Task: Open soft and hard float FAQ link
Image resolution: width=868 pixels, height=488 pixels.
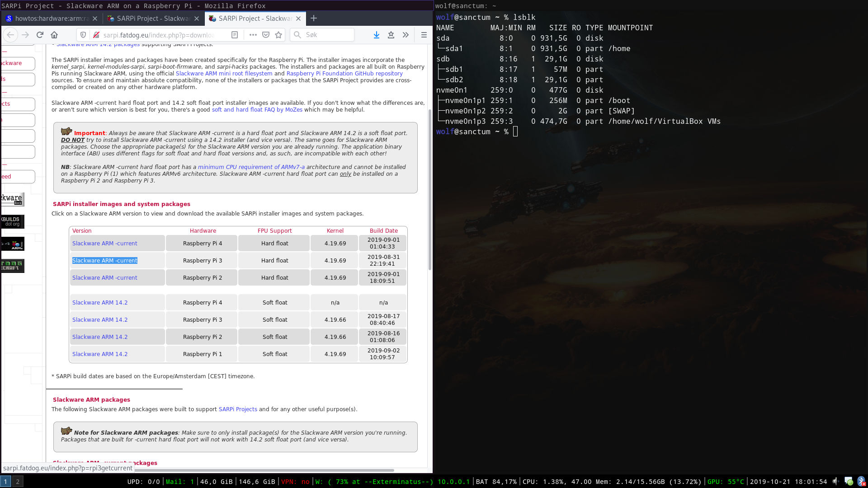Action: [257, 110]
